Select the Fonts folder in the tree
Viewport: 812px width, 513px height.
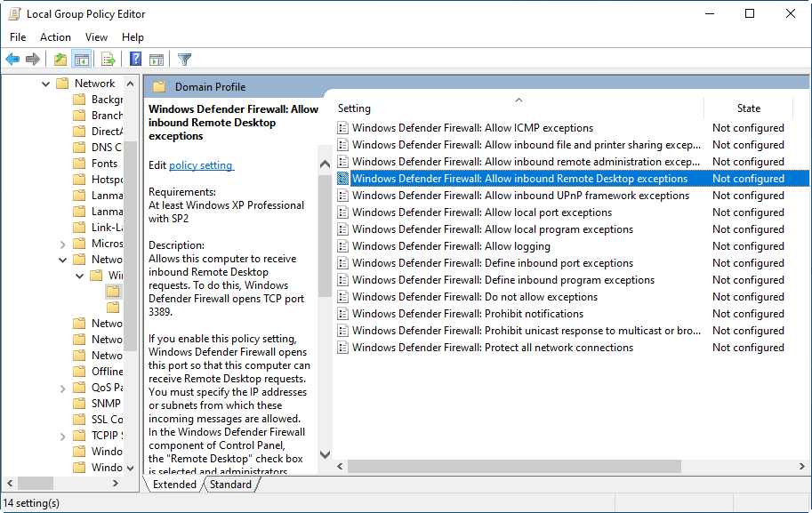[x=104, y=164]
